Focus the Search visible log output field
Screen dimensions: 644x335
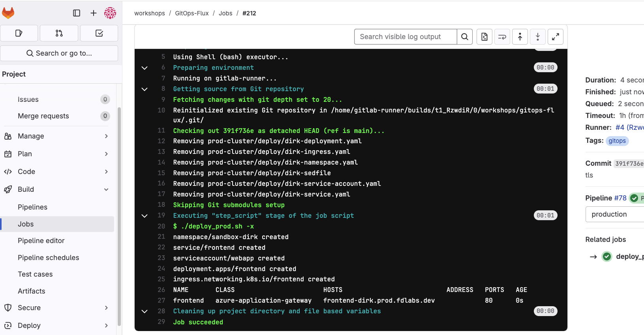coord(406,37)
